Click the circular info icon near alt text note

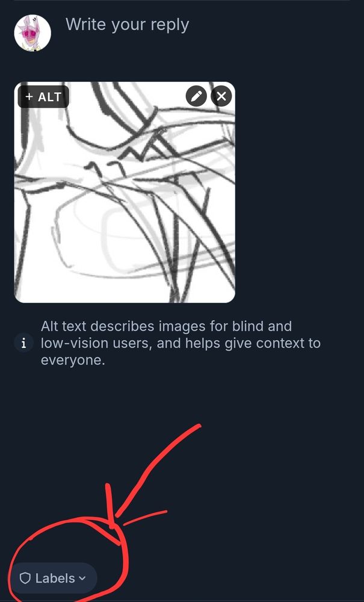click(x=24, y=343)
